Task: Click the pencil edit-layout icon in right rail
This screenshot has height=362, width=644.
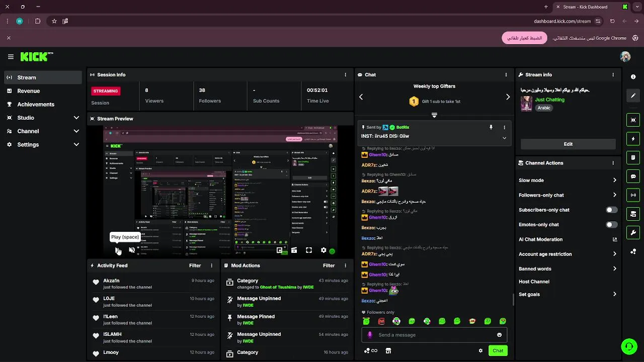Action: coord(633,96)
